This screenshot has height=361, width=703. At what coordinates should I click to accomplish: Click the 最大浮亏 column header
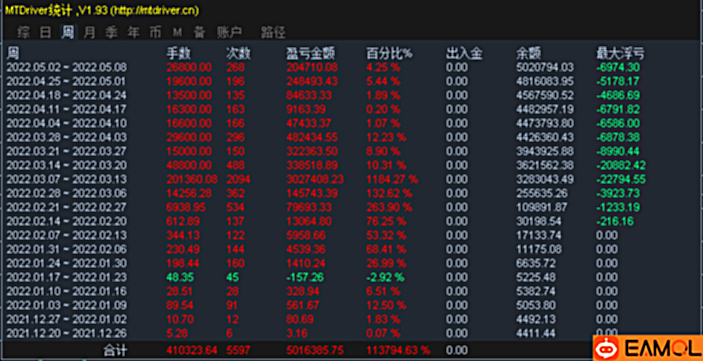[x=621, y=54]
